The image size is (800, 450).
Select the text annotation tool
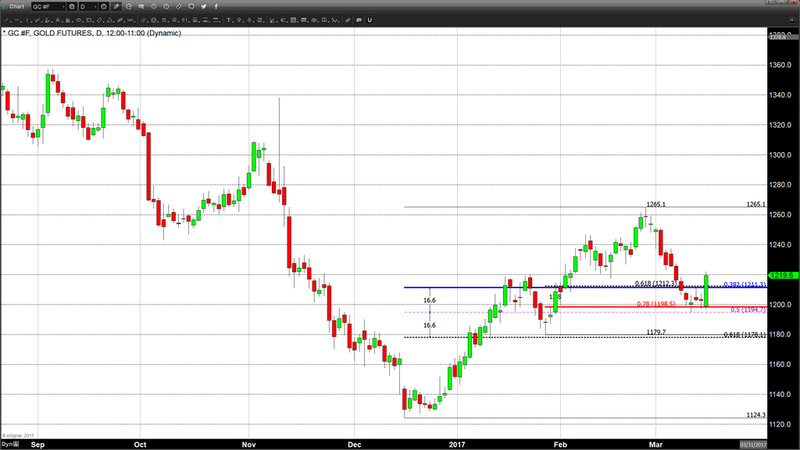coord(229,20)
